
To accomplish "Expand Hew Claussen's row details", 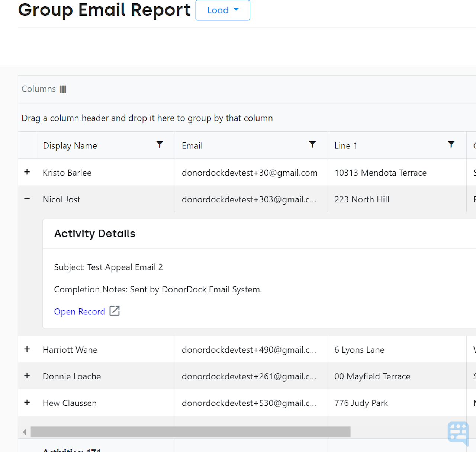I will [x=27, y=402].
